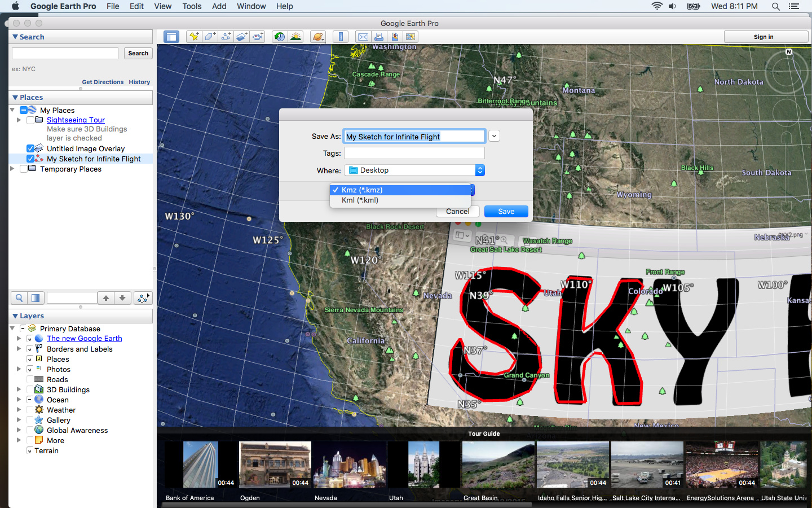Select Kmz (*.kmz) format option

[400, 190]
